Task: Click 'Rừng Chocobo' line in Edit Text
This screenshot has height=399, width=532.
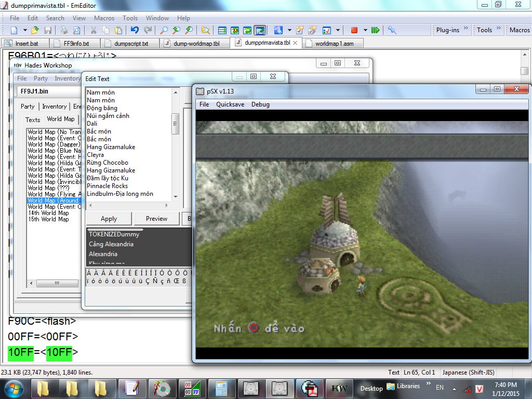Action: 108,163
